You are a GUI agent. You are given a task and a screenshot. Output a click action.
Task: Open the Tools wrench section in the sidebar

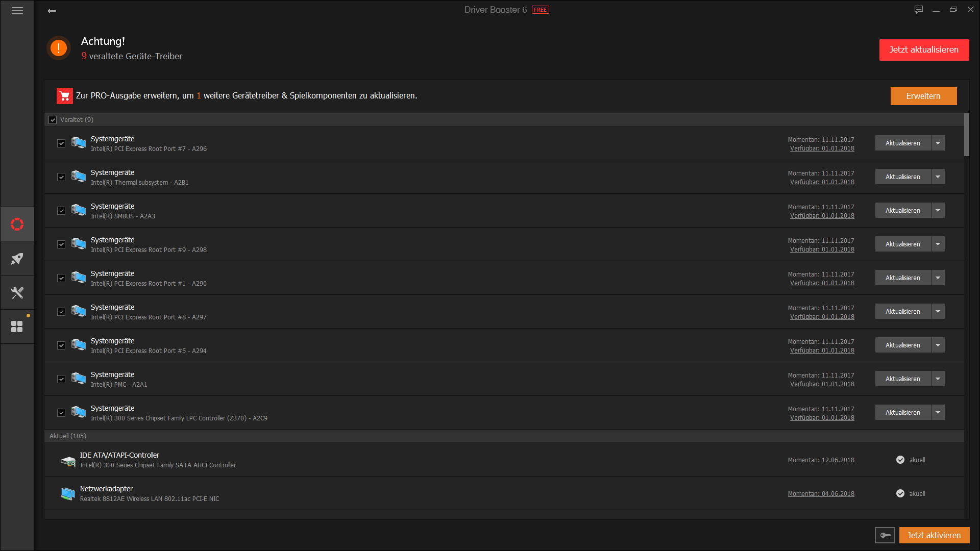pos(17,292)
